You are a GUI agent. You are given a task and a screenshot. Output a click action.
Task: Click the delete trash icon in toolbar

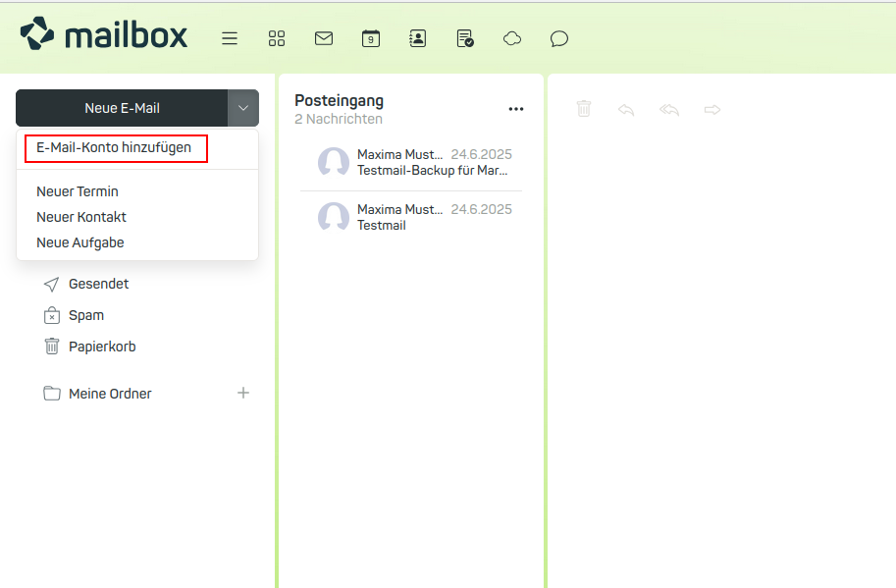583,109
